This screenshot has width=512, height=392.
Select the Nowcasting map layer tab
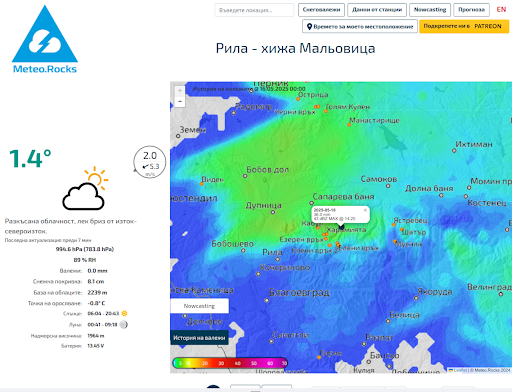pos(199,306)
